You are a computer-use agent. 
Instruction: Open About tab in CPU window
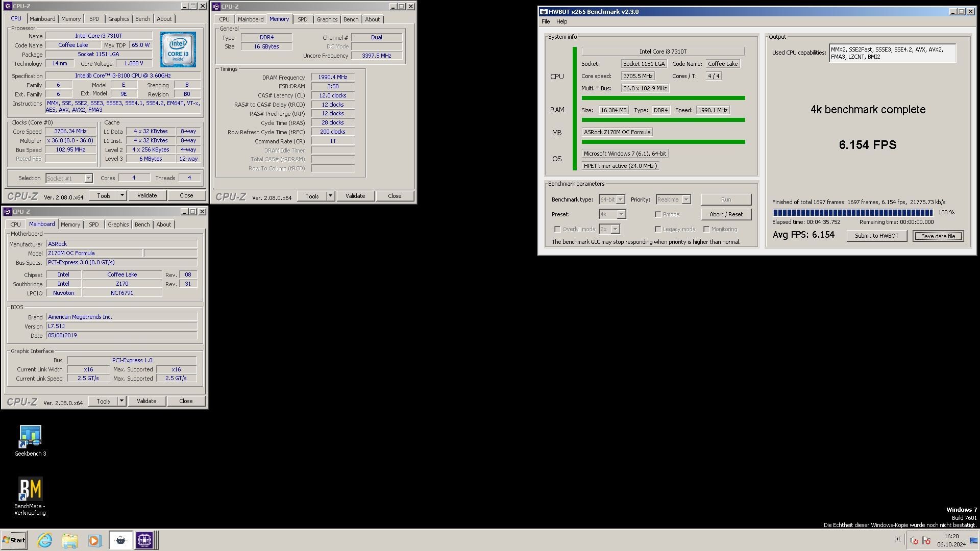tap(164, 19)
